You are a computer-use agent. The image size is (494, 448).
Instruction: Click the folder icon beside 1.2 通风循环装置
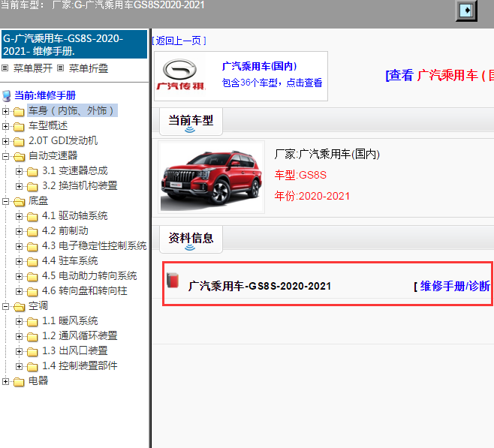(32, 336)
